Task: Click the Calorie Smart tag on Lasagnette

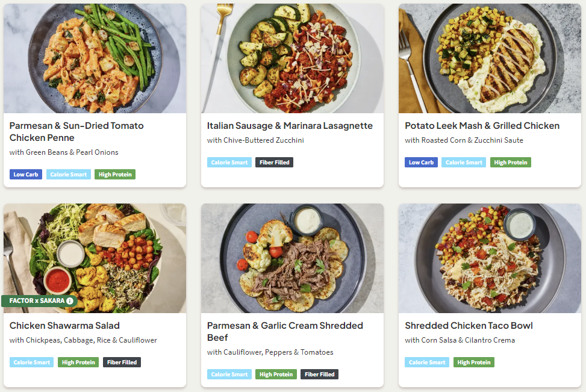Action: click(229, 163)
